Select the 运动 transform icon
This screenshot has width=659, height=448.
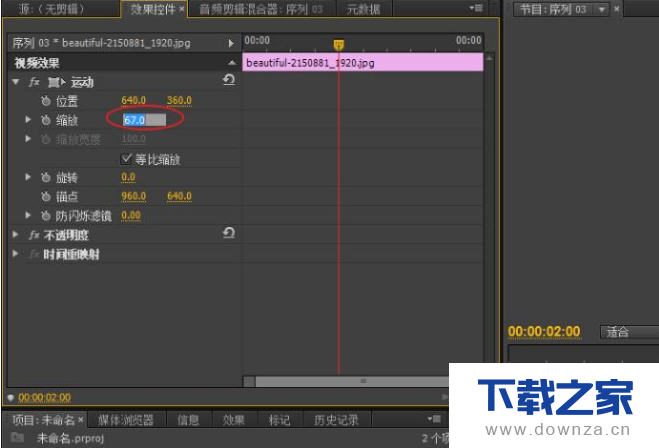tap(56, 82)
